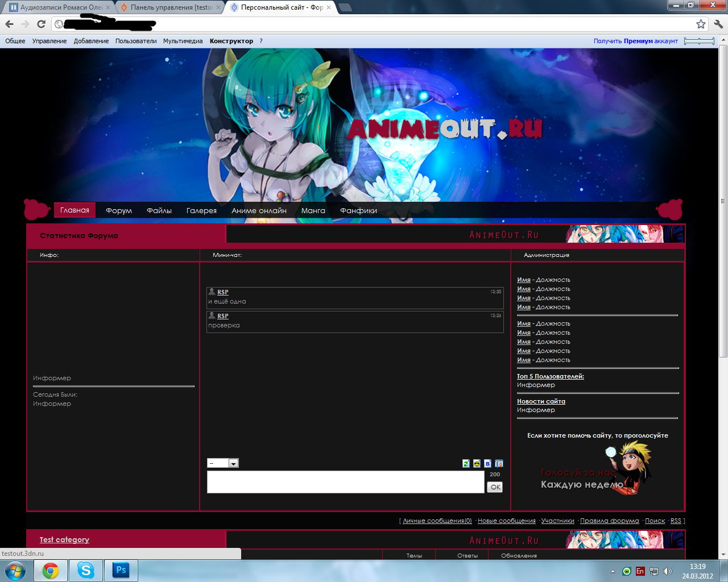This screenshot has width=728, height=582.
Task: Click the "Голосуй за нас" Naruto vote banner
Action: click(x=596, y=468)
